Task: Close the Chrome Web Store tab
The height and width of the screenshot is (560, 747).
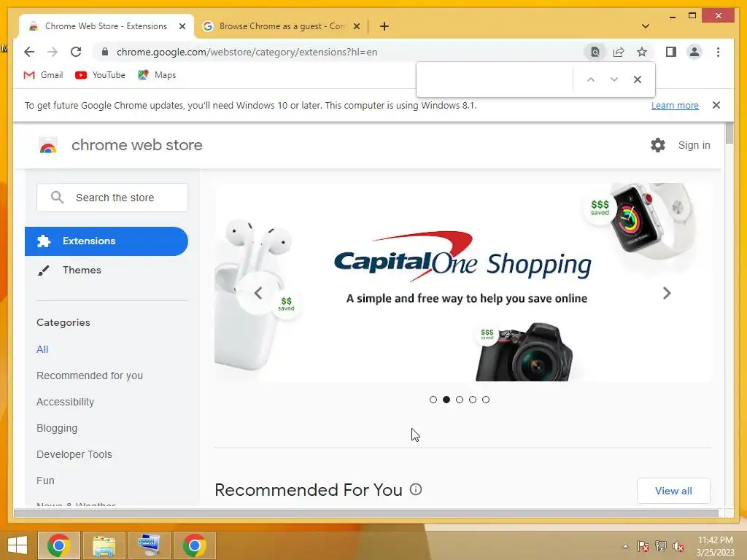Action: click(x=182, y=27)
